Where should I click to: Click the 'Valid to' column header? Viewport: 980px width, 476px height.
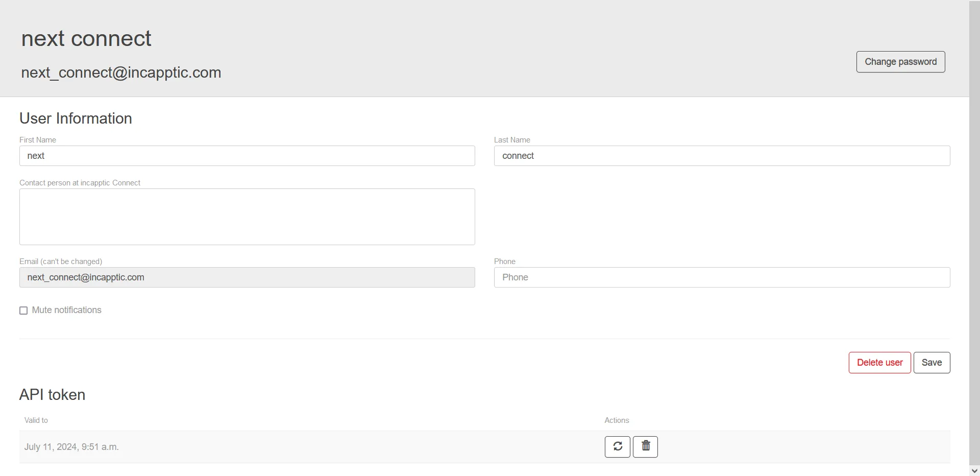36,420
